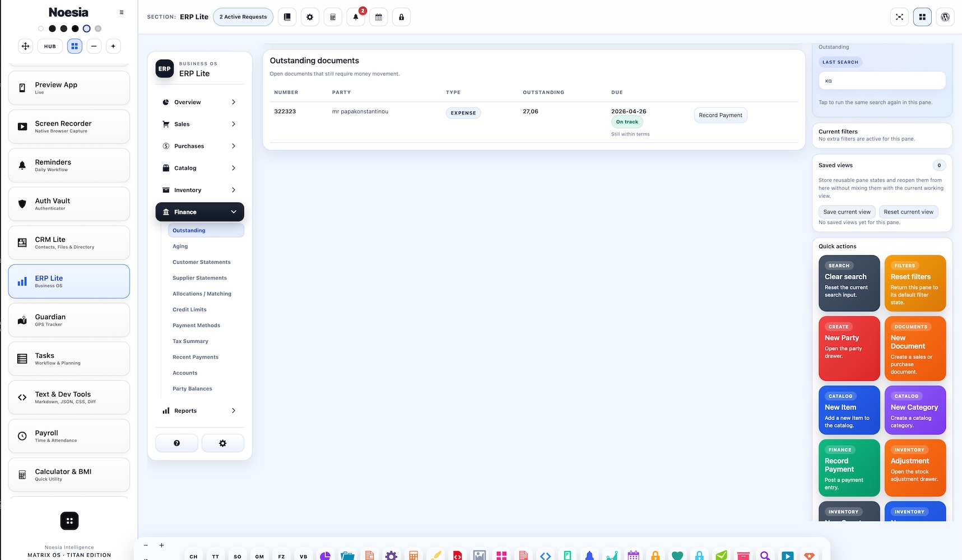Click the blue play button dock icon
The width and height of the screenshot is (962, 560).
pyautogui.click(x=787, y=556)
